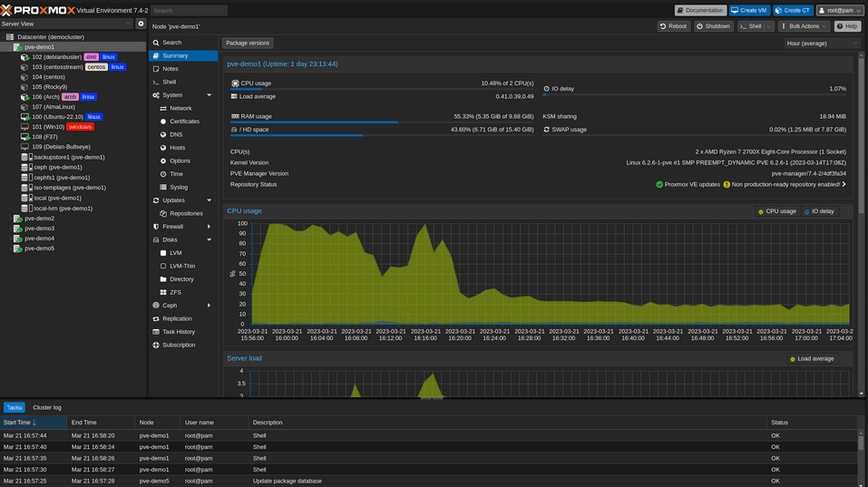The height and width of the screenshot is (487, 868).
Task: Open Replication icon entry
Action: [x=156, y=318]
